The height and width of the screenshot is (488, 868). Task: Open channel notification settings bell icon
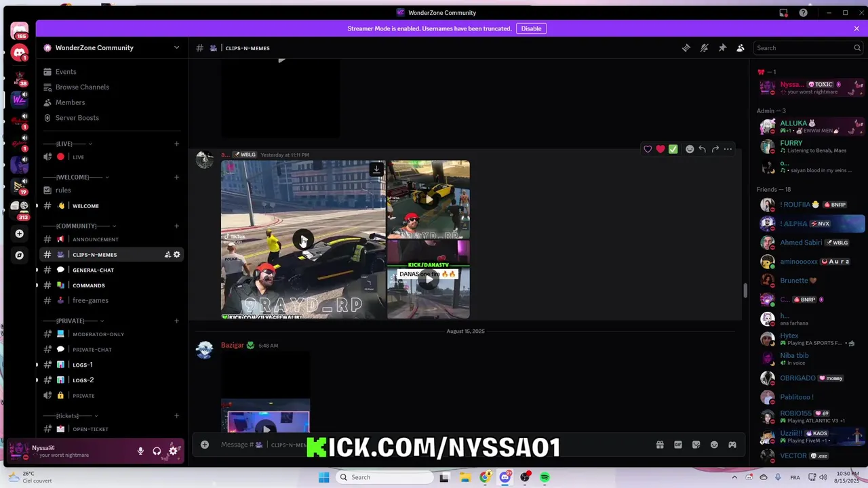[705, 48]
